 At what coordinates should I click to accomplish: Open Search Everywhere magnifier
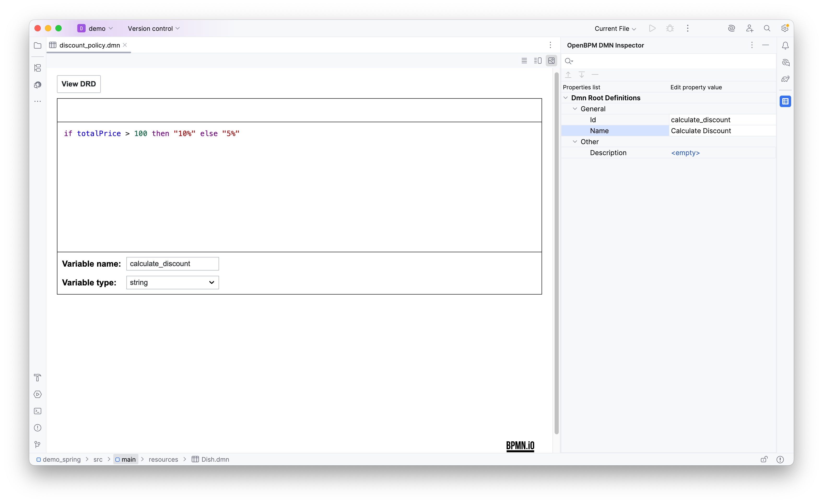pyautogui.click(x=767, y=28)
